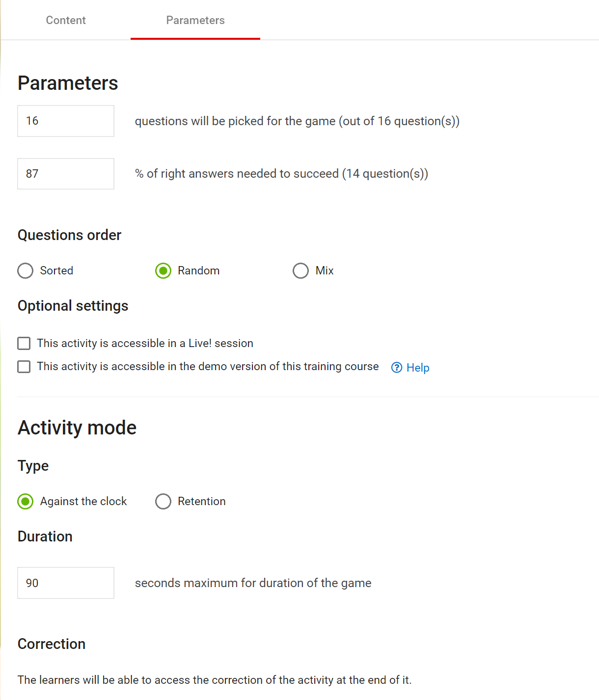Check the demo version accessibility box
The image size is (599, 700).
24,367
